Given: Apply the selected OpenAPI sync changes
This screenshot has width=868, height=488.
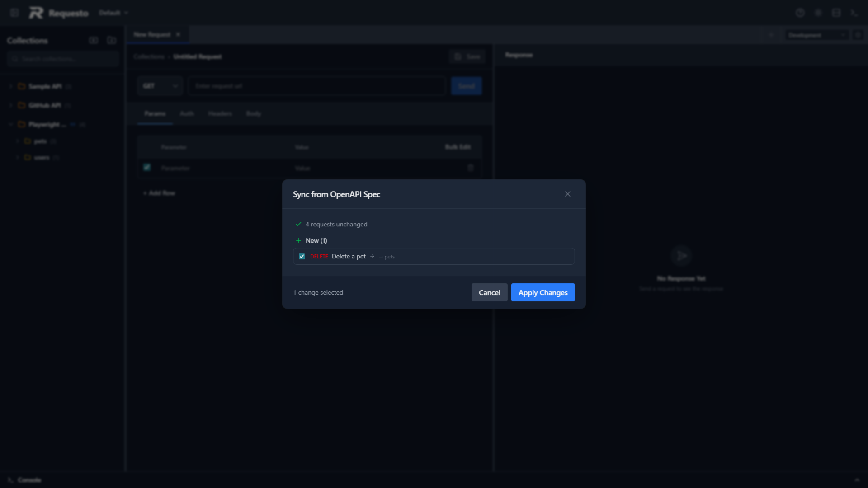Looking at the screenshot, I should tap(542, 292).
